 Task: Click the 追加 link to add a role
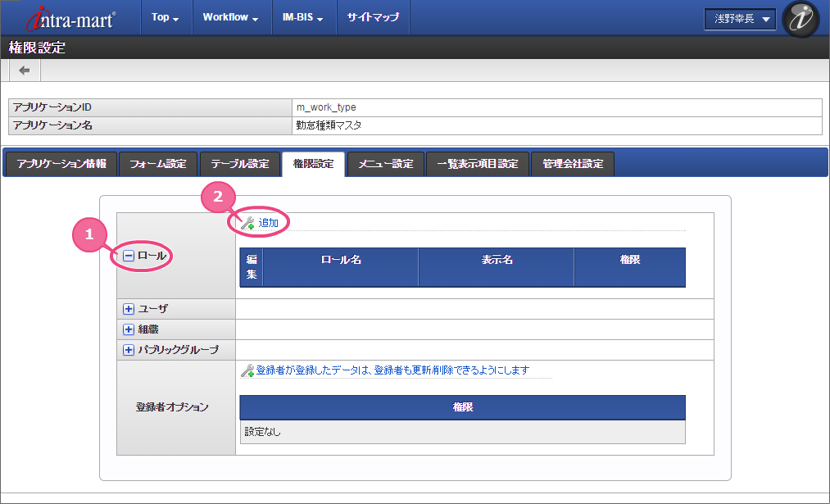(269, 223)
